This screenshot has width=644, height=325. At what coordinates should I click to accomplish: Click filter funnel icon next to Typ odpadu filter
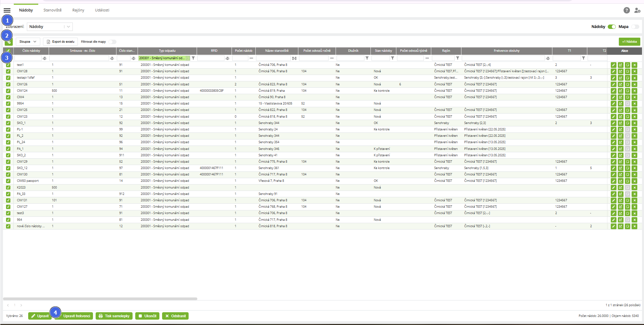click(193, 58)
